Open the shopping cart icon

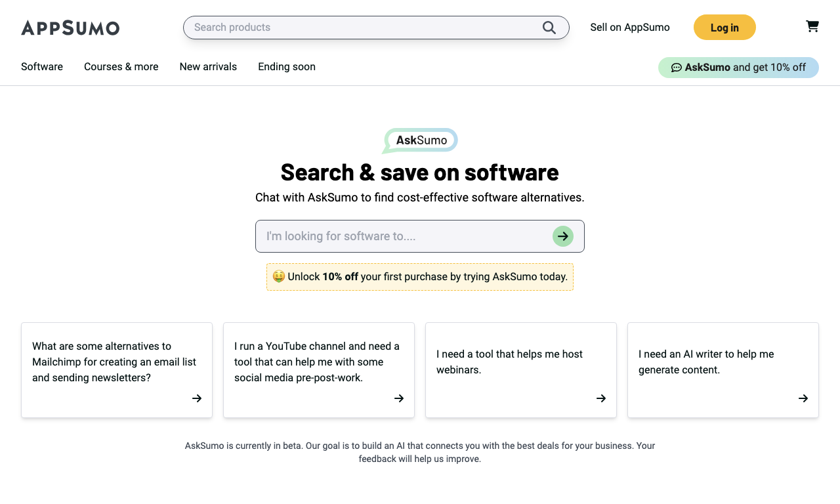point(812,26)
